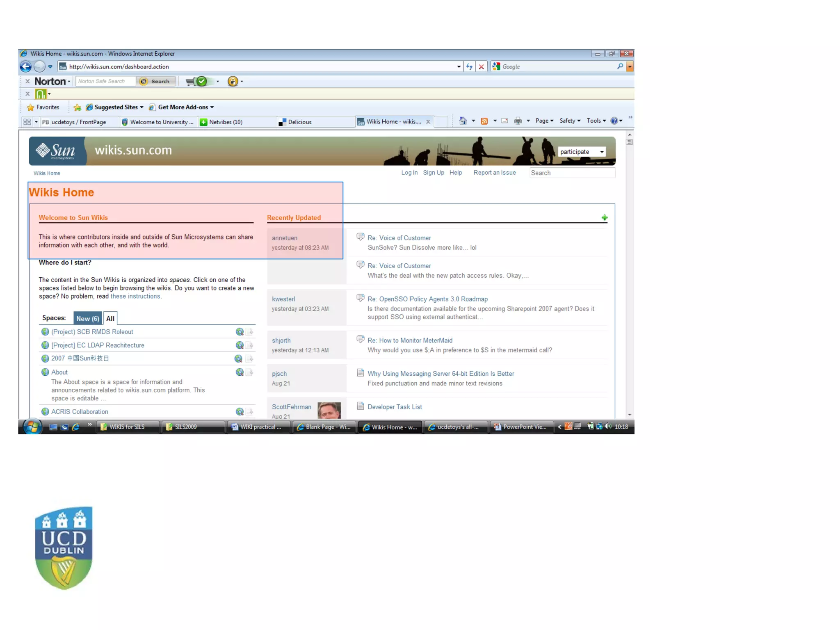Click the Sign Up link
This screenshot has width=840, height=630.
click(x=434, y=173)
